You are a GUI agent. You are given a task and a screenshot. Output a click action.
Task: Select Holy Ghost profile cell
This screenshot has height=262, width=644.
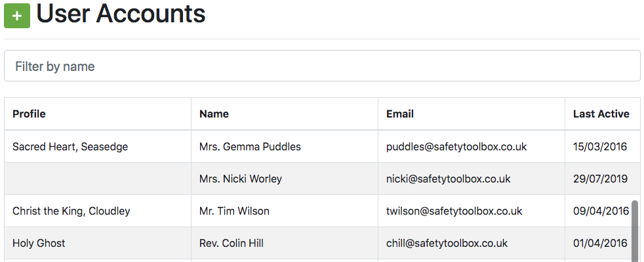click(x=39, y=243)
